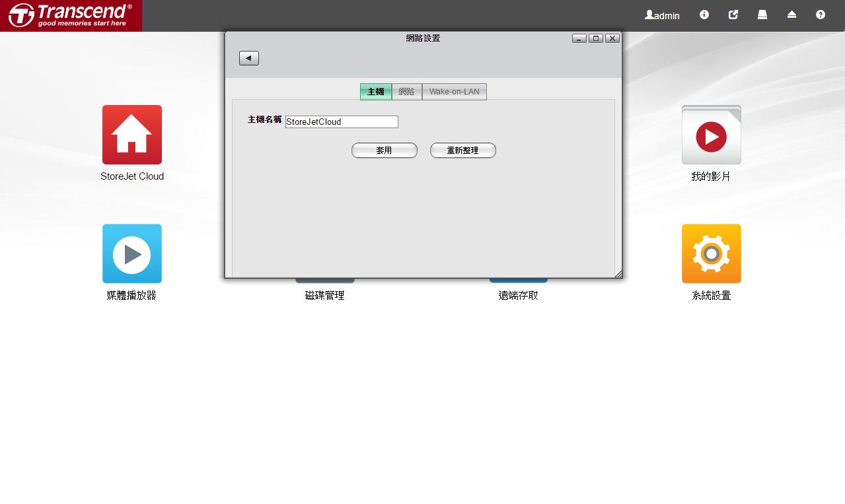Click the 媒體播放器 label
The height and width of the screenshot is (504, 845).
(132, 296)
